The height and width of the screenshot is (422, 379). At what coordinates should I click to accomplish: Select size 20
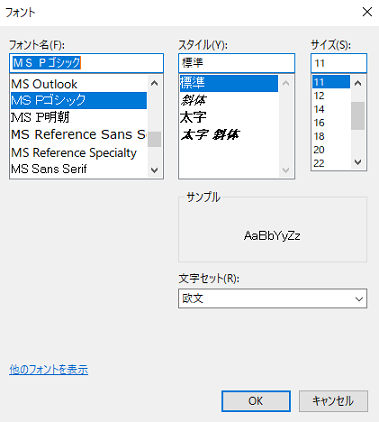[x=331, y=150]
